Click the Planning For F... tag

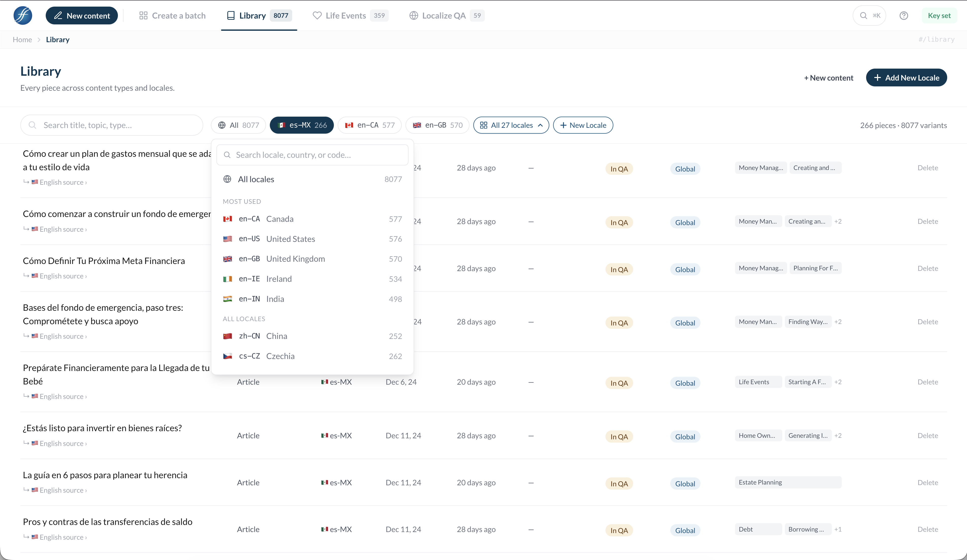point(815,268)
